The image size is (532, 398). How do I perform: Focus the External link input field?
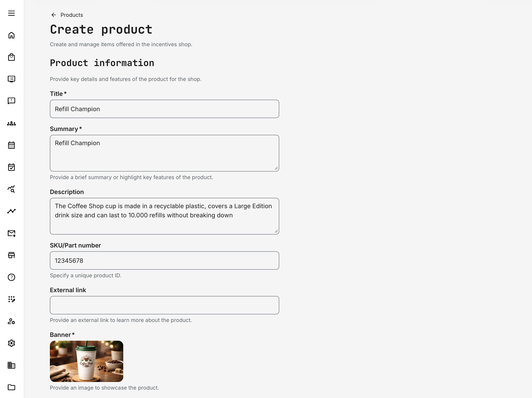coord(164,305)
